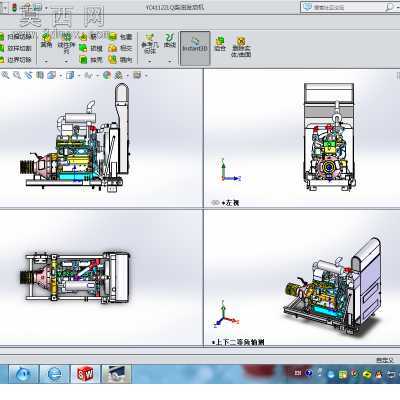Select the Intersect (相交) feature tool
400x400 pixels.
click(x=121, y=48)
